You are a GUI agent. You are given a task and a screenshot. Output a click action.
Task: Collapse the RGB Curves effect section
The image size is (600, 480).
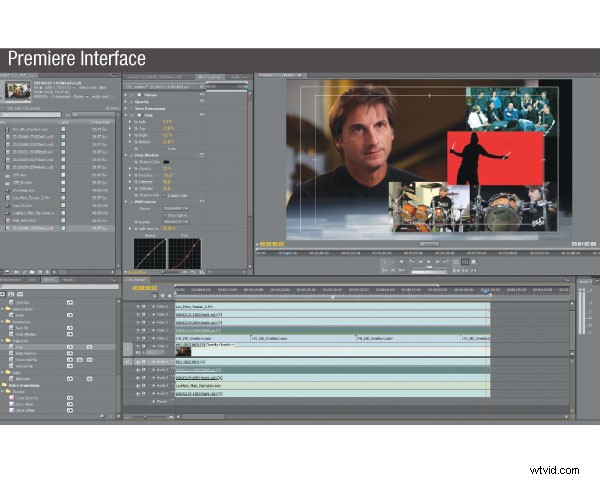(126, 201)
